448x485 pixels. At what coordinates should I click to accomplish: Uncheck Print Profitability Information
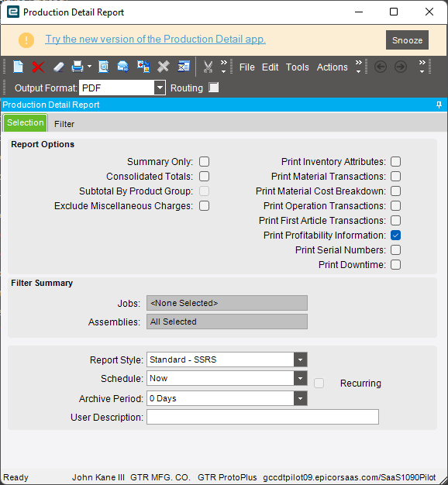click(396, 236)
